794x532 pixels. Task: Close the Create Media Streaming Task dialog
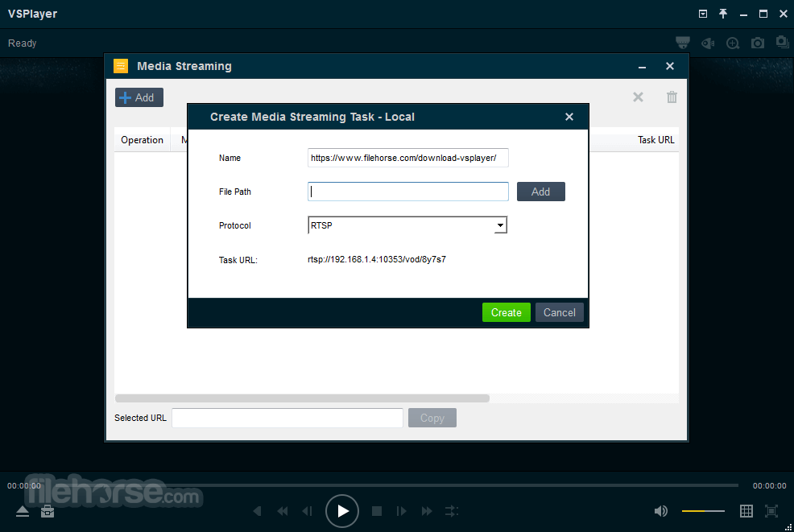click(569, 117)
